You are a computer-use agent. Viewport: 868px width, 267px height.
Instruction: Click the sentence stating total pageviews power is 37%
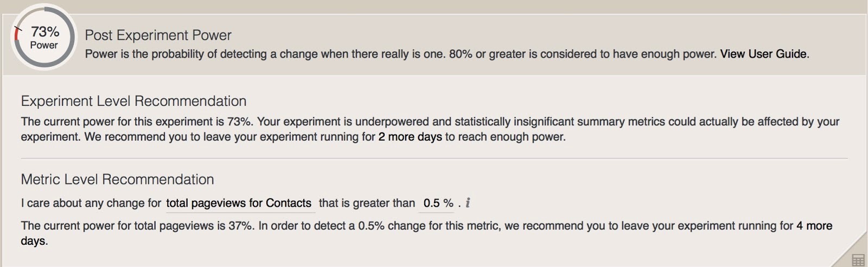[137, 226]
